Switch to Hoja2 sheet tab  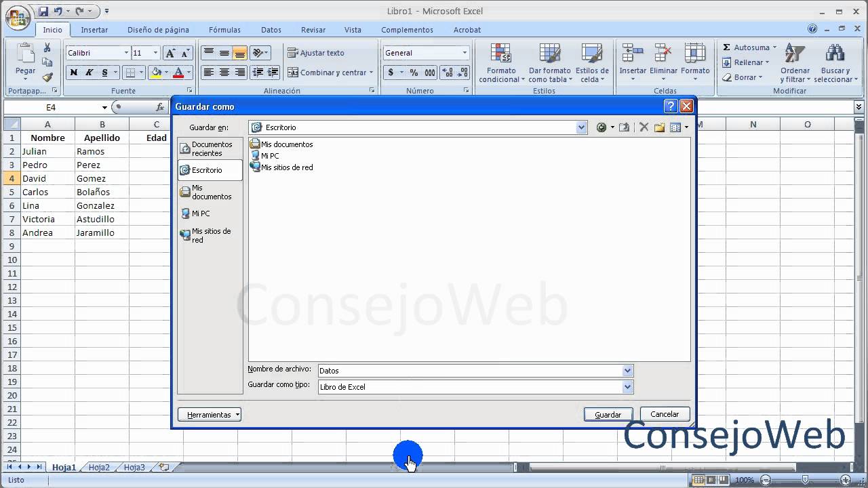(x=99, y=467)
